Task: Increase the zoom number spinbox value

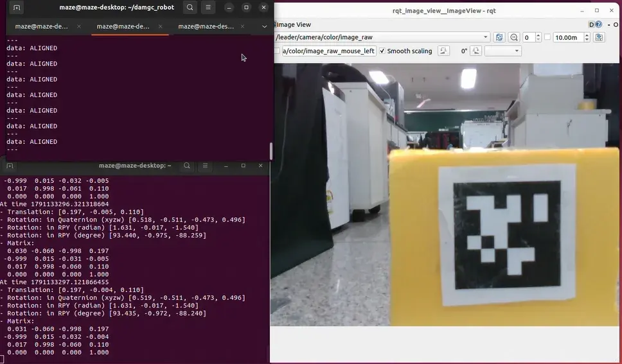Action: [538, 35]
